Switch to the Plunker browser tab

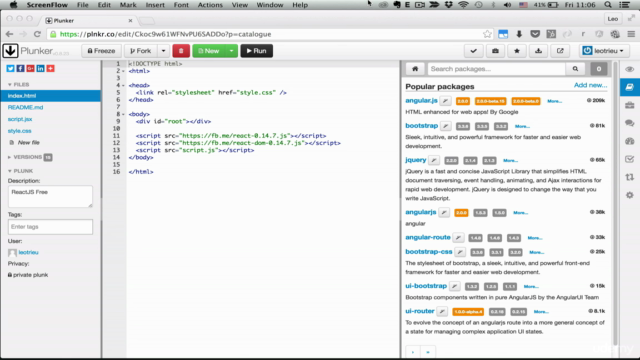point(88,20)
